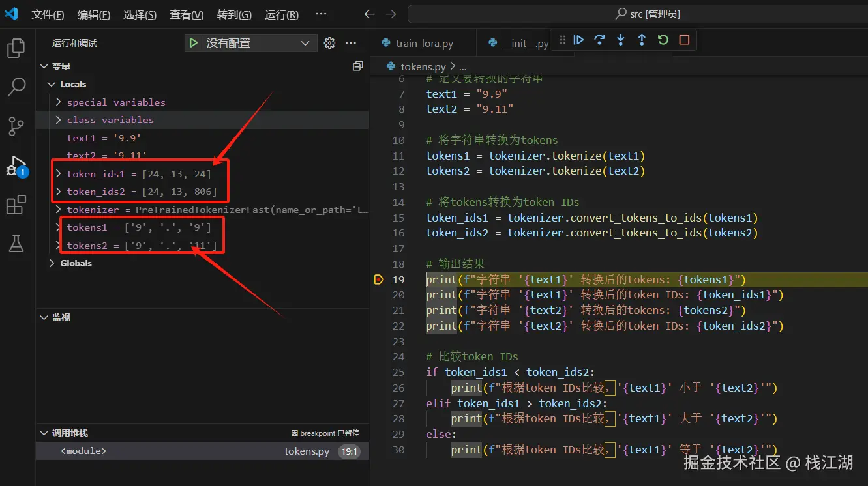The height and width of the screenshot is (486, 868).
Task: Open launch.json with the gear icon
Action: click(329, 43)
